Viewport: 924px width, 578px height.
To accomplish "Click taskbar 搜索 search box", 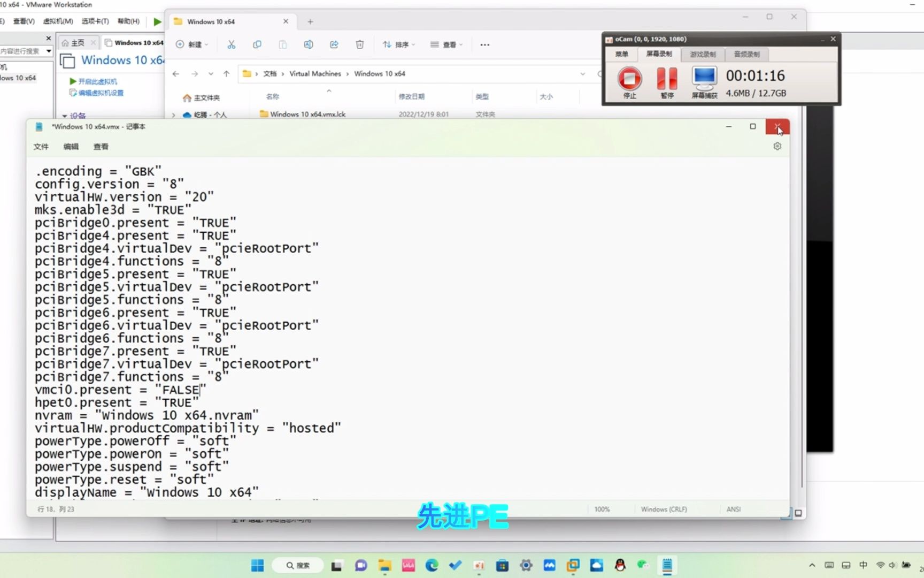I will coord(298,565).
